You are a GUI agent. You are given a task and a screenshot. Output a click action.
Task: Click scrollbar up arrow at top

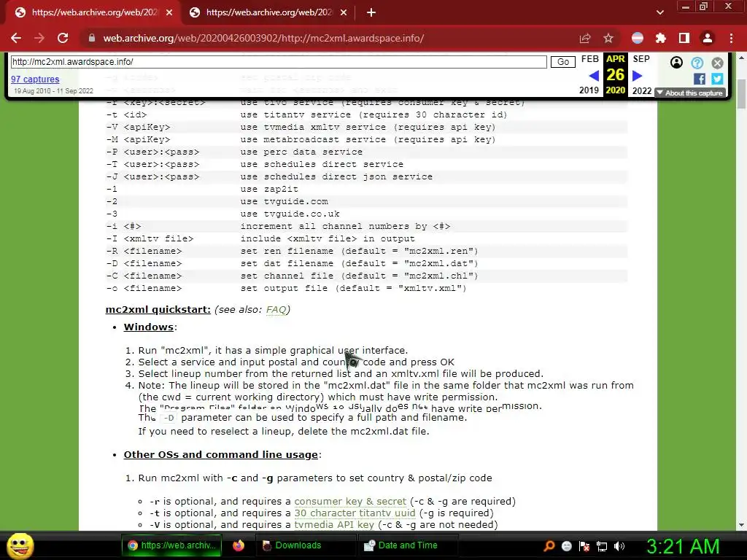click(741, 57)
